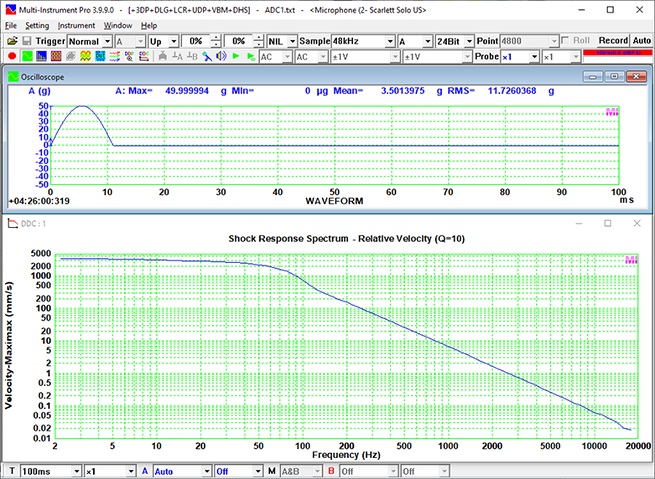Open the Instrument menu
Viewport: 655px width, 479px height.
76,25
